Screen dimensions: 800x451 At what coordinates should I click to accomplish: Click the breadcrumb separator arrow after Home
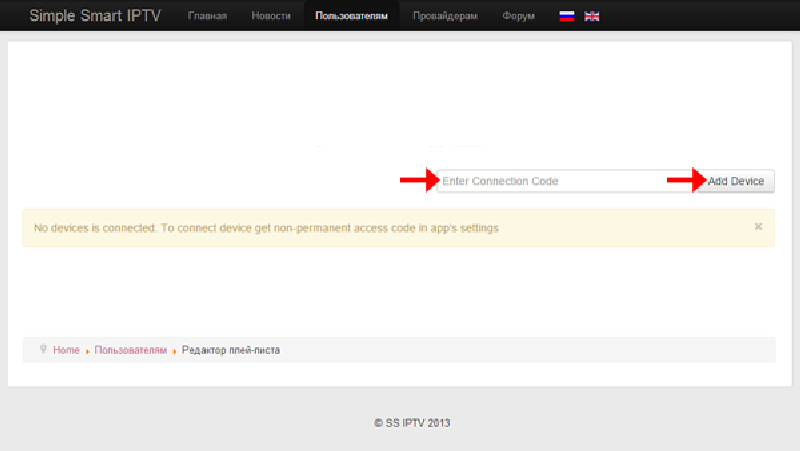[88, 351]
